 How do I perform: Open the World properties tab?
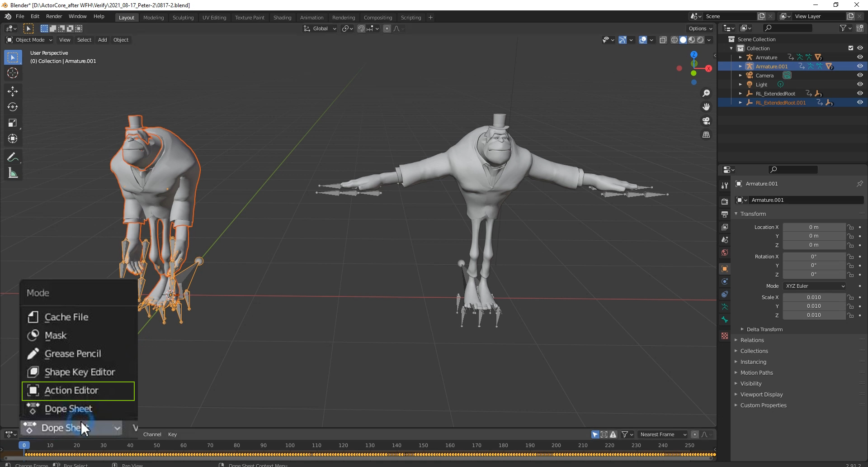[725, 253]
